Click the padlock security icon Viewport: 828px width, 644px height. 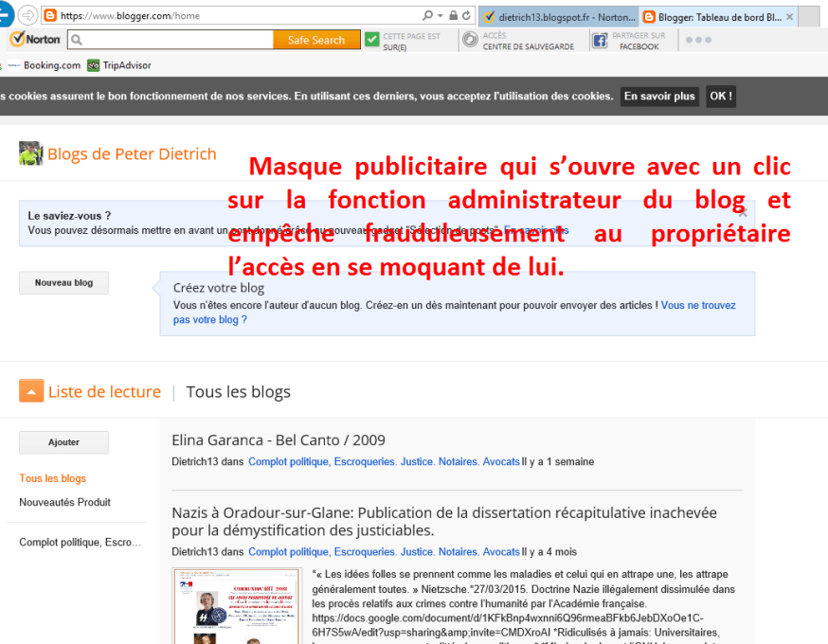pos(454,16)
